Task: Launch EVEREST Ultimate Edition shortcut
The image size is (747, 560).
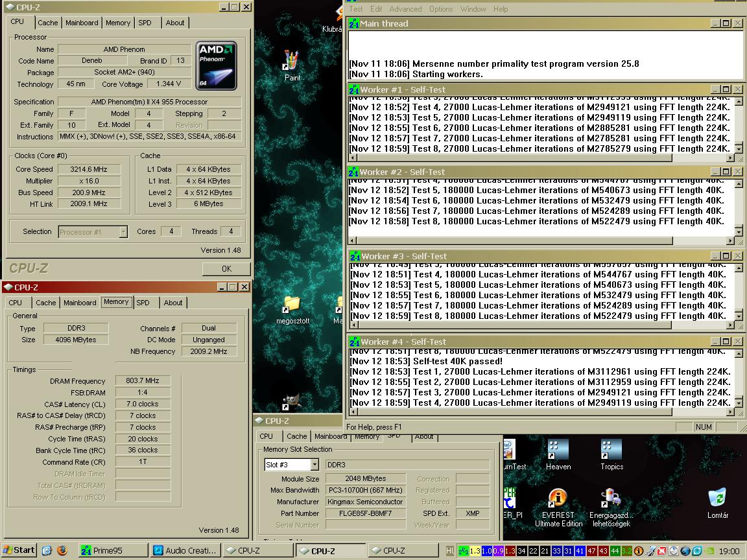Action: pyautogui.click(x=558, y=507)
